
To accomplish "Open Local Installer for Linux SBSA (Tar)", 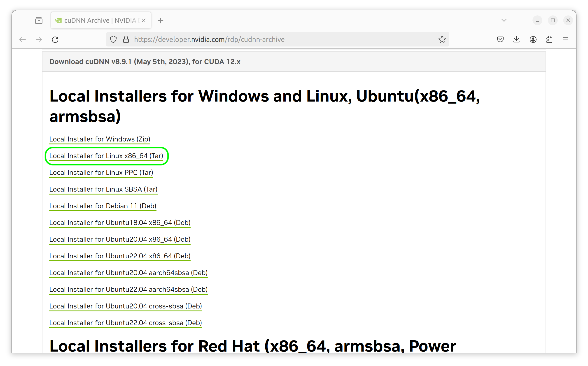I will [103, 189].
